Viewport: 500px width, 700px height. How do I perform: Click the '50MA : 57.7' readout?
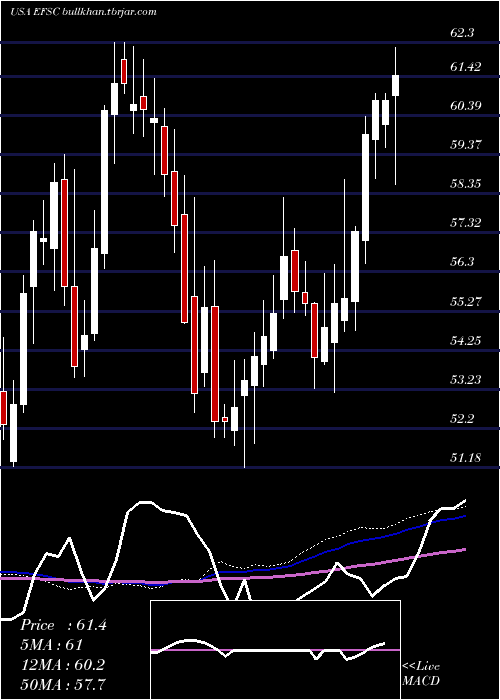coord(63,684)
